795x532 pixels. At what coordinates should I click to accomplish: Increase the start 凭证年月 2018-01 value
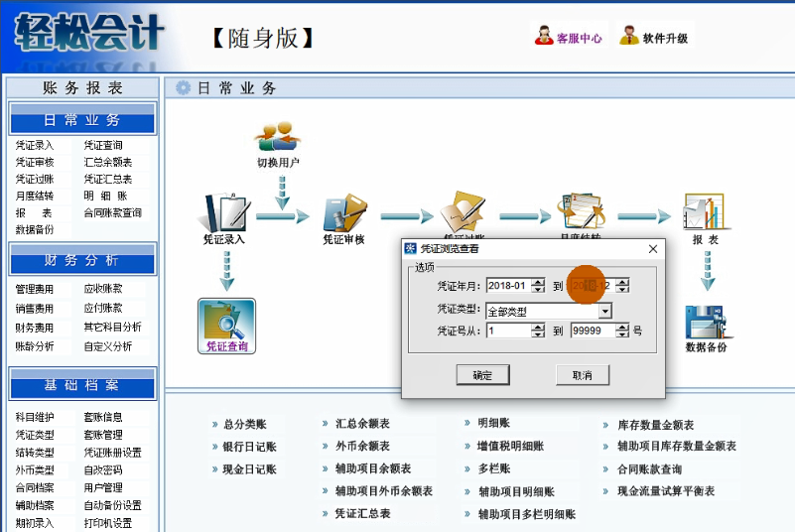pyautogui.click(x=539, y=282)
